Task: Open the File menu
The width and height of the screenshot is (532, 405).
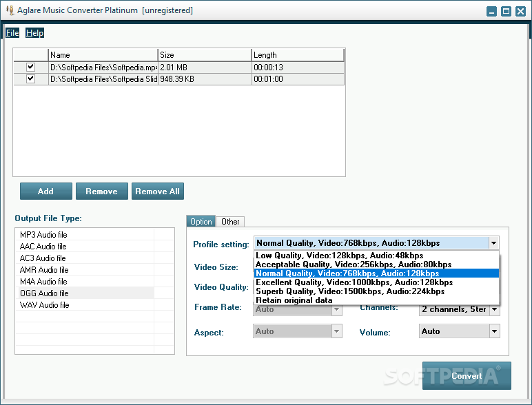Action: pos(12,33)
